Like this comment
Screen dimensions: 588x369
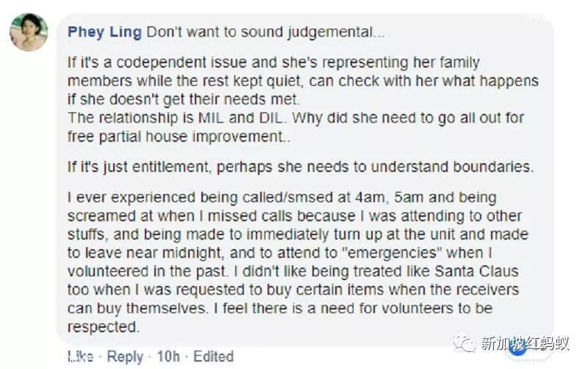pos(81,357)
